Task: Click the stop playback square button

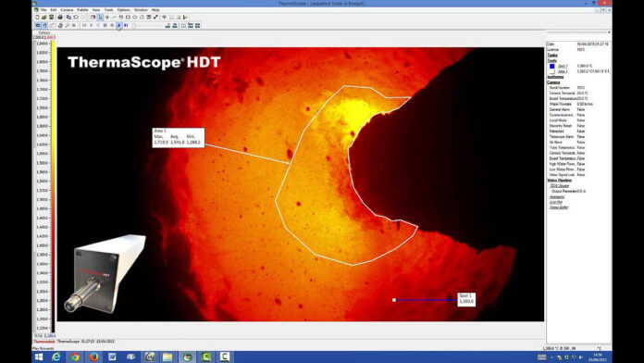Action: 105,26
